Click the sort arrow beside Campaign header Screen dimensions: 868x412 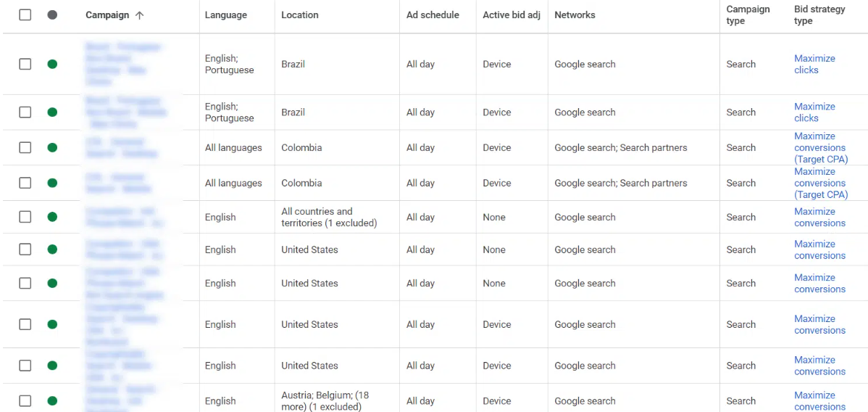click(x=139, y=15)
